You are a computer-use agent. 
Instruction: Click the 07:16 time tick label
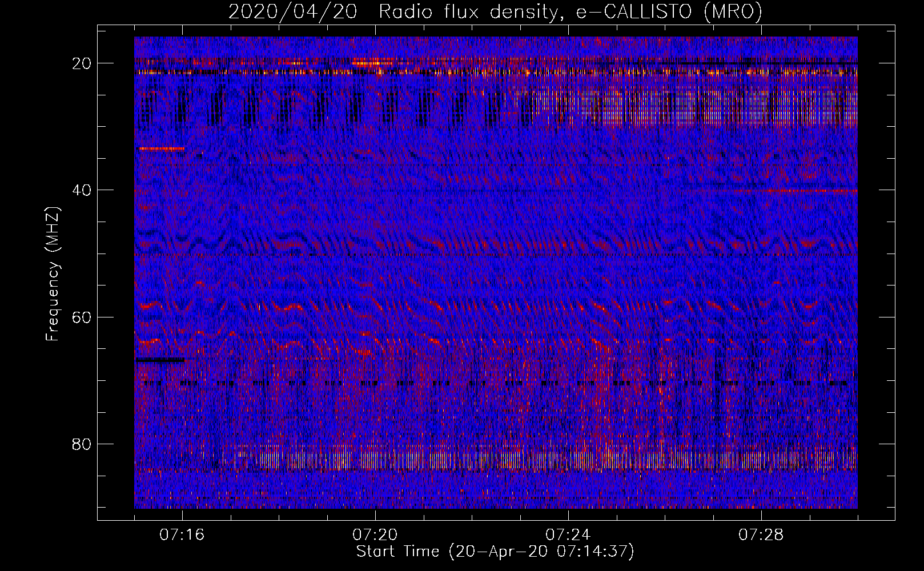click(182, 535)
